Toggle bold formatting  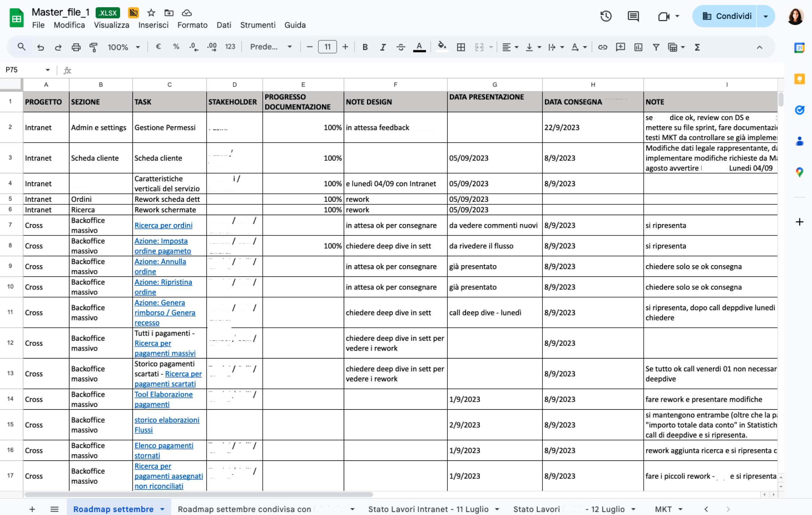point(365,47)
